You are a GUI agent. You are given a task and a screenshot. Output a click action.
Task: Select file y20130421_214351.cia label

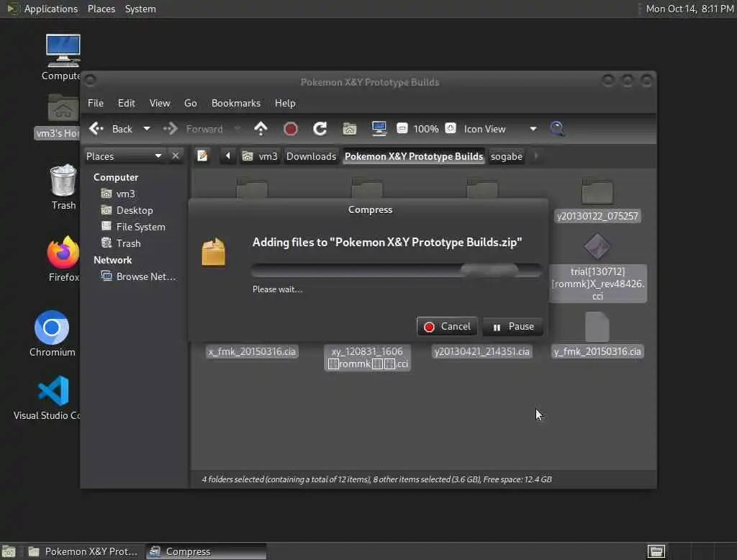(x=481, y=352)
